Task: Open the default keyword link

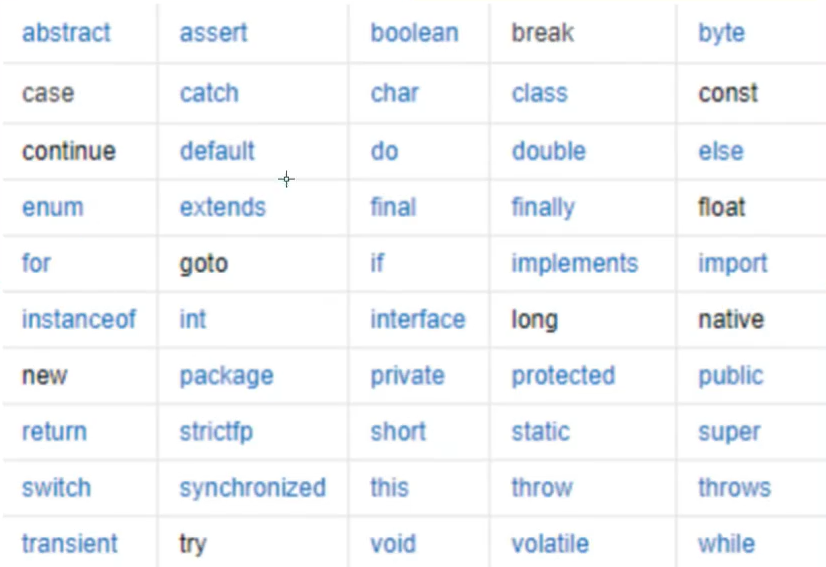Action: click(x=217, y=151)
